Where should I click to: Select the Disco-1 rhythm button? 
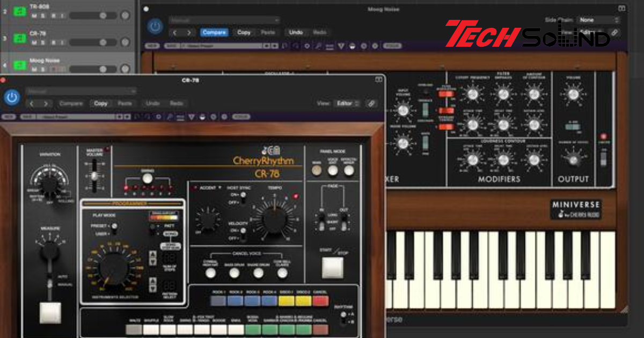287,300
